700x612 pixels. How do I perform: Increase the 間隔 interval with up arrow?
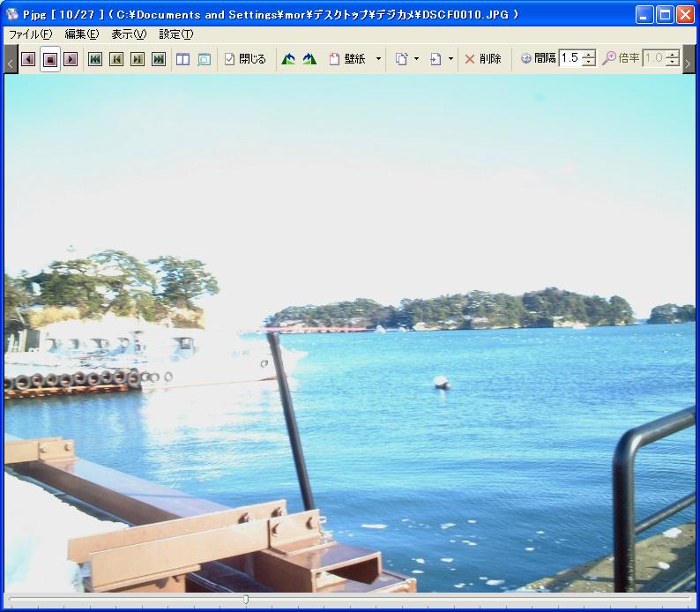pyautogui.click(x=589, y=54)
